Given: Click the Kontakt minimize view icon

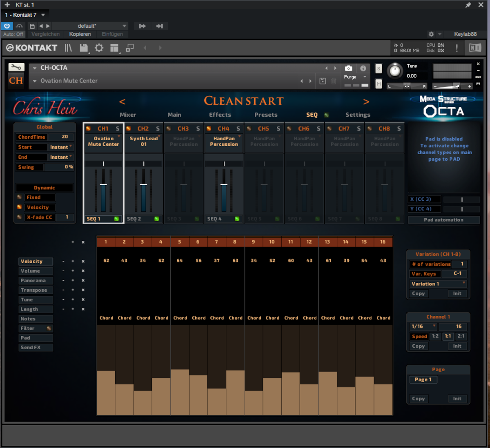Looking at the screenshot, I should 130,48.
